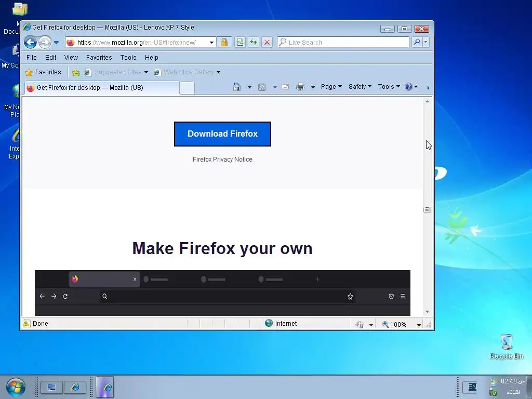
Task: Click scrollbar up arrow
Action: (x=428, y=101)
